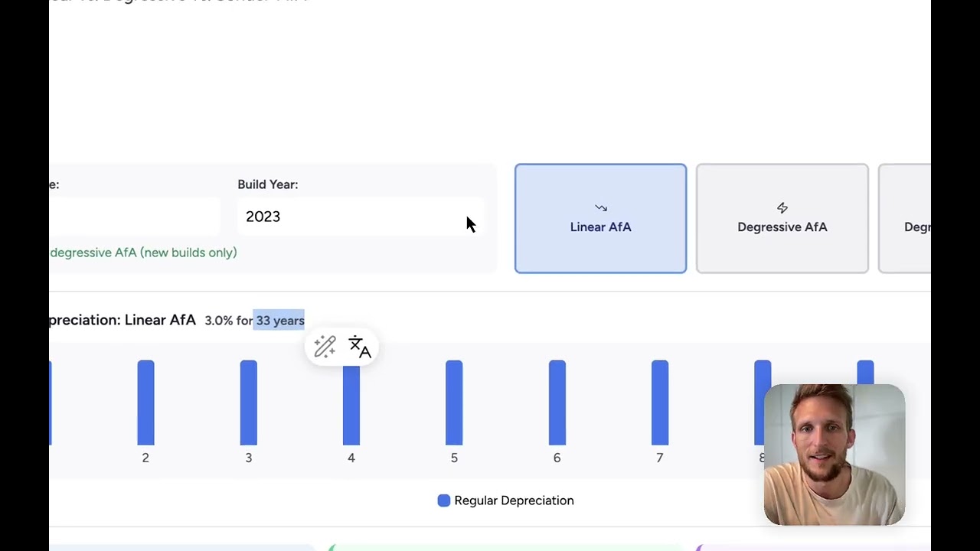The width and height of the screenshot is (980, 551).
Task: Click the bar for year 6
Action: pyautogui.click(x=557, y=403)
